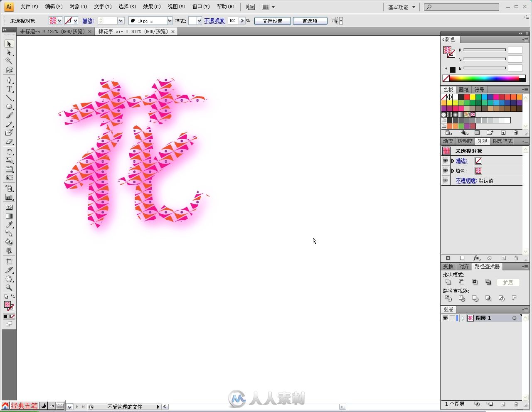Viewport: 532px width, 412px height.
Task: Select the Gradient tool
Action: (9, 216)
